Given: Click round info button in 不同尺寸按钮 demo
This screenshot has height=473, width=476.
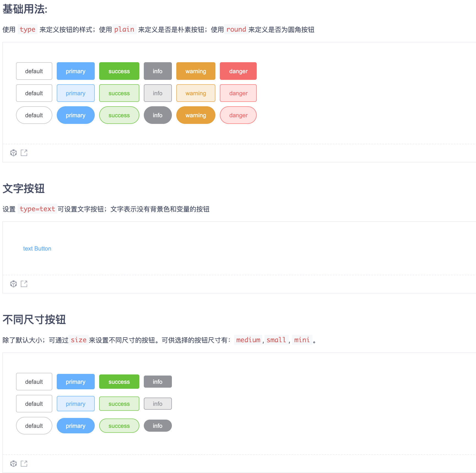Looking at the screenshot, I should tap(158, 426).
